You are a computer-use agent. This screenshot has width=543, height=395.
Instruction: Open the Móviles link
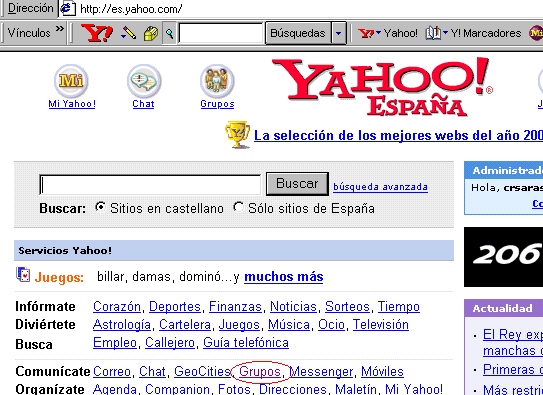382,372
